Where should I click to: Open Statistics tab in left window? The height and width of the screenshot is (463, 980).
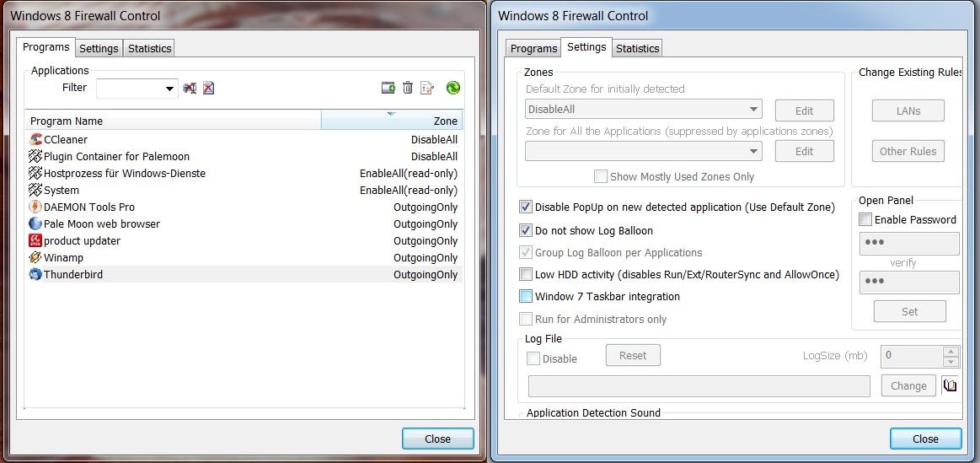149,49
